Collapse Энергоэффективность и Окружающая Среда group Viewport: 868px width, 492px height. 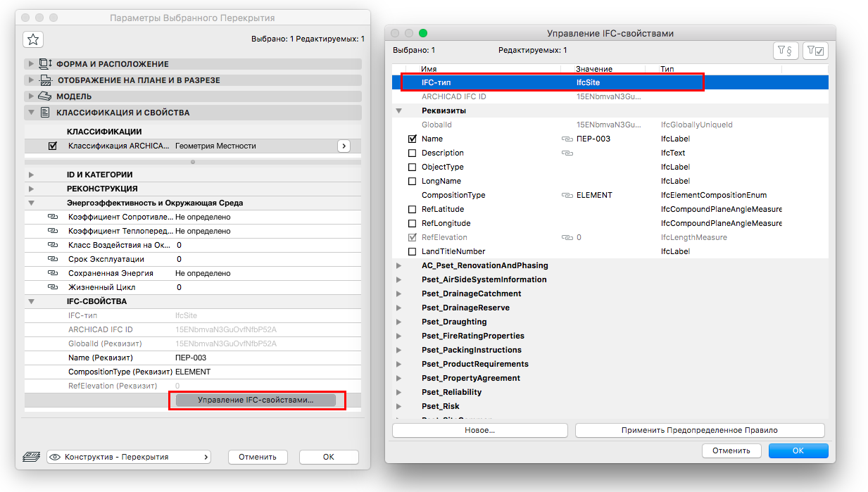coord(30,203)
